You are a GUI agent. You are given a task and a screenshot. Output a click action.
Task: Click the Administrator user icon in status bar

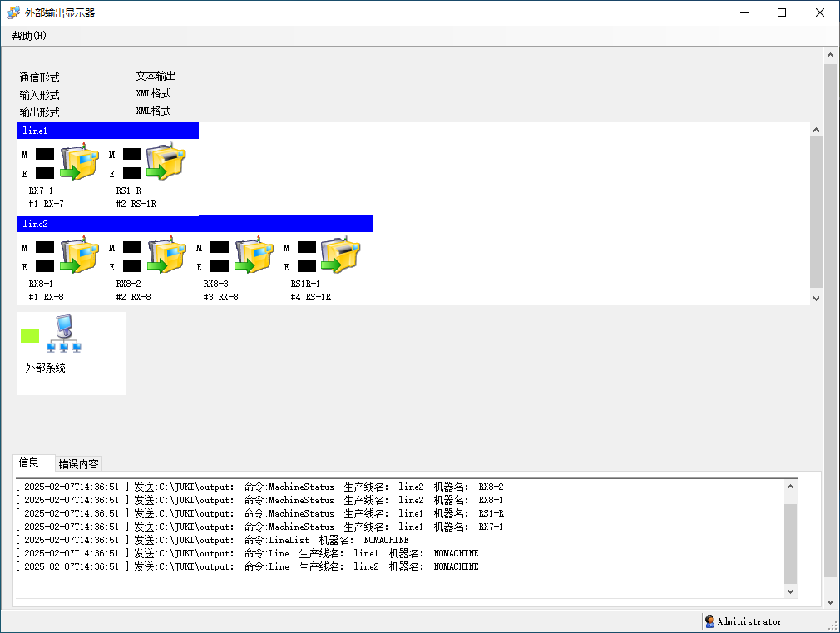pyautogui.click(x=709, y=621)
